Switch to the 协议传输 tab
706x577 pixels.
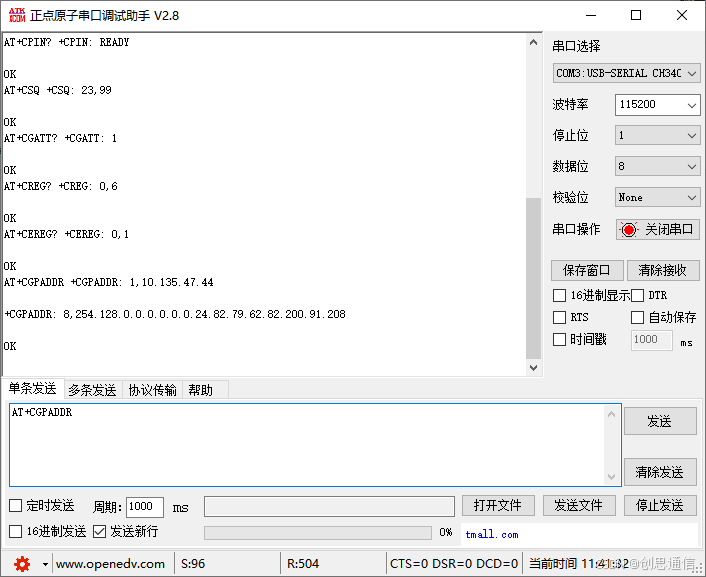[x=152, y=390]
